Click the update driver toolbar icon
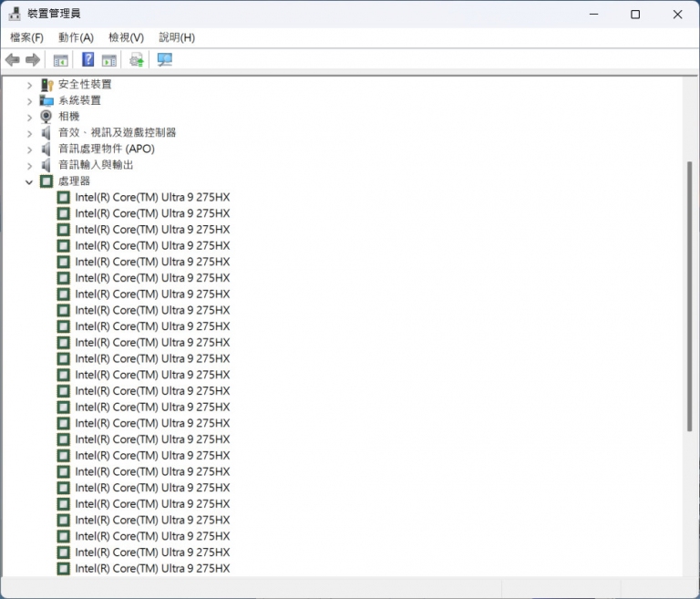Screen dimensions: 700x599 pyautogui.click(x=137, y=60)
